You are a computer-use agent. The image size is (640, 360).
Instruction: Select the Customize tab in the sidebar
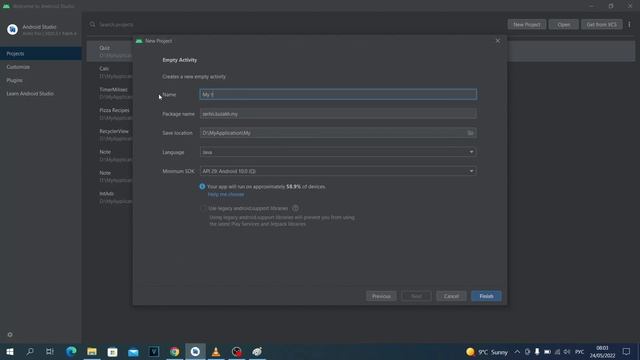point(41,67)
